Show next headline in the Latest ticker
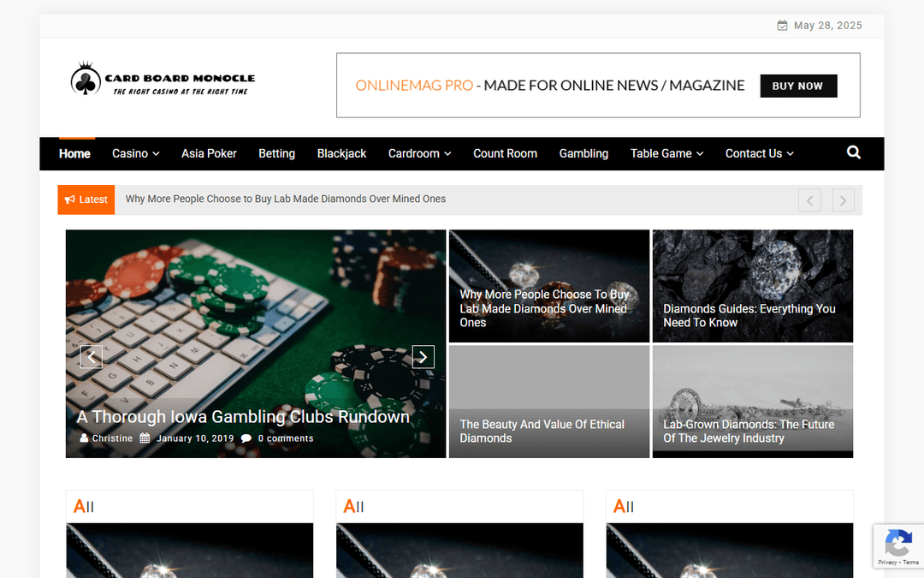The width and height of the screenshot is (924, 578). [844, 200]
